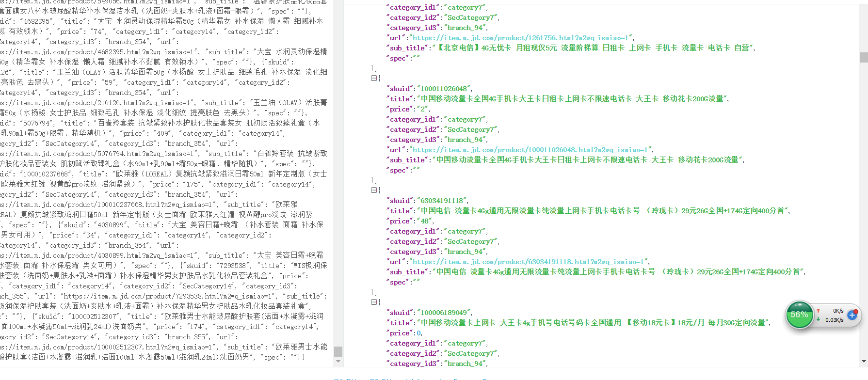Click the green download speed arrow
The height and width of the screenshot is (380, 868).
pos(818,319)
